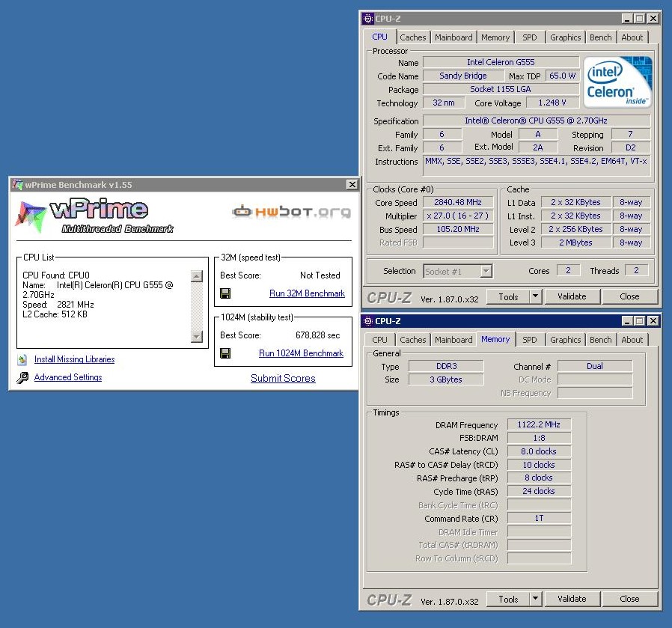Image resolution: width=672 pixels, height=628 pixels.
Task: Minimize the lower CPU-Z Memory window
Action: [x=627, y=320]
